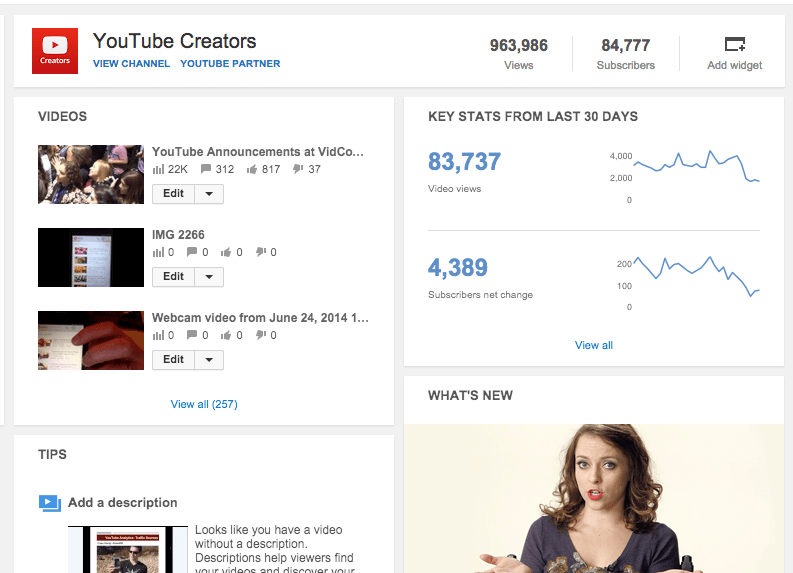The height and width of the screenshot is (573, 793).
Task: Open the YouTube Partner link
Action: pos(230,64)
